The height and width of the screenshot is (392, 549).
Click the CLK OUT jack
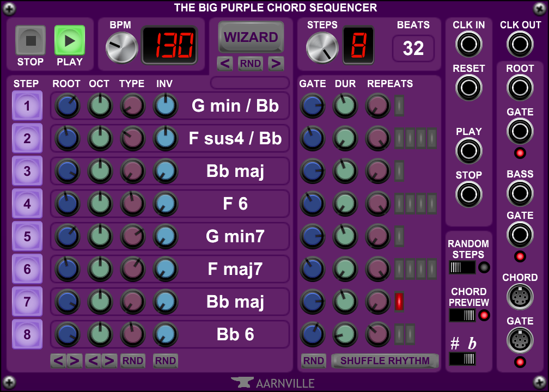point(520,44)
